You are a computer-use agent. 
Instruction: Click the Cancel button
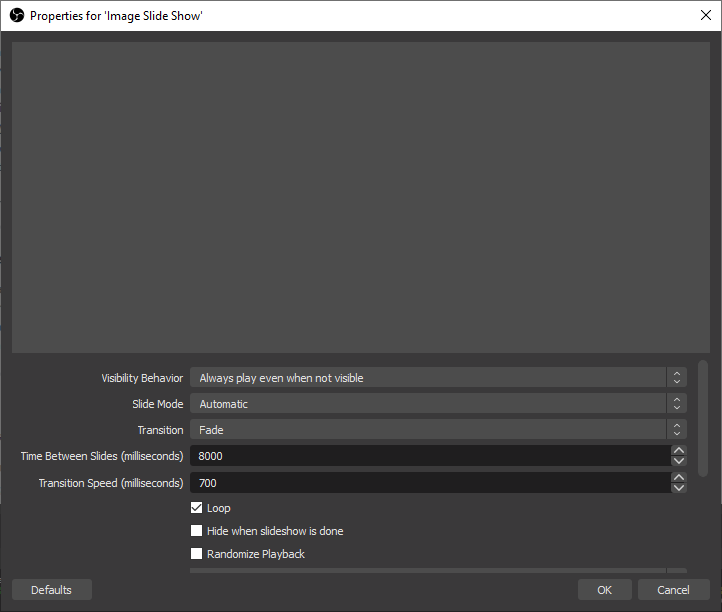click(x=673, y=590)
